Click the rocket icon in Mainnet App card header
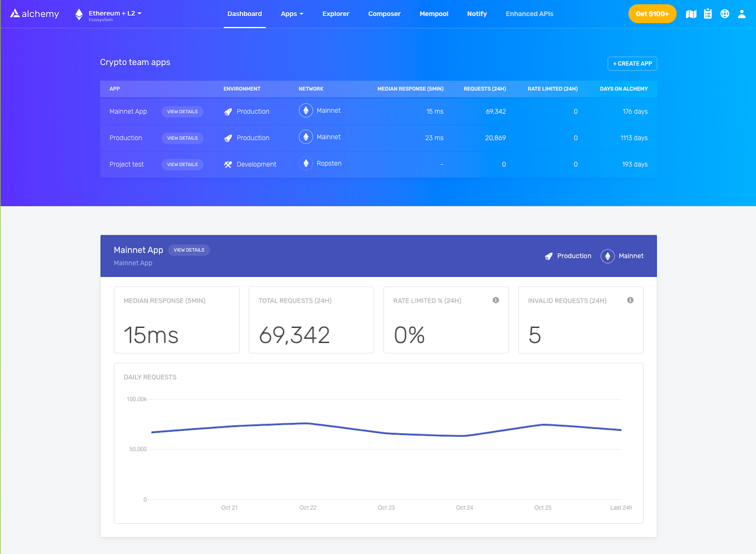 549,256
